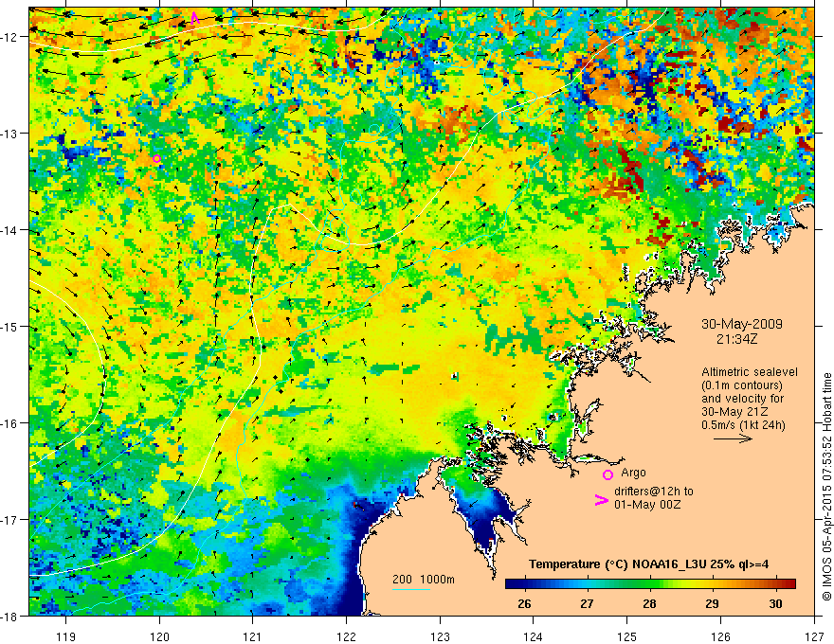Click the color bar value '30'
The width and height of the screenshot is (834, 644).
[775, 603]
